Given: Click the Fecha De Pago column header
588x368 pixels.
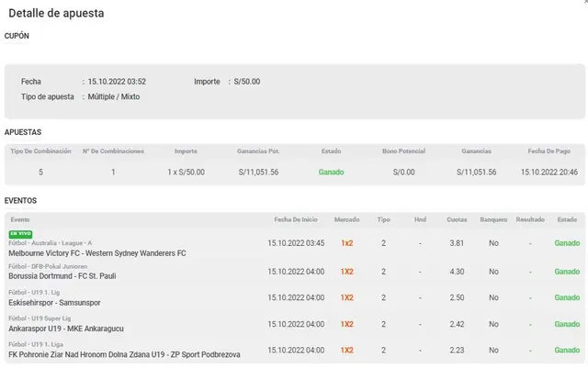Looking at the screenshot, I should tap(548, 151).
